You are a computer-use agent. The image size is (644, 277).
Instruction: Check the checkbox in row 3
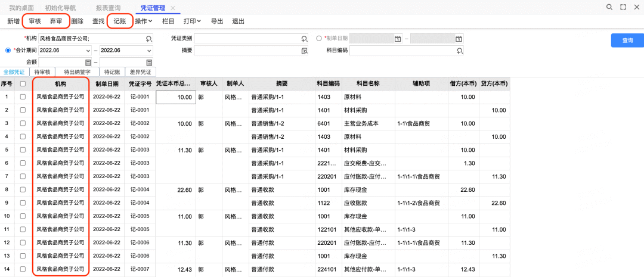(x=23, y=123)
